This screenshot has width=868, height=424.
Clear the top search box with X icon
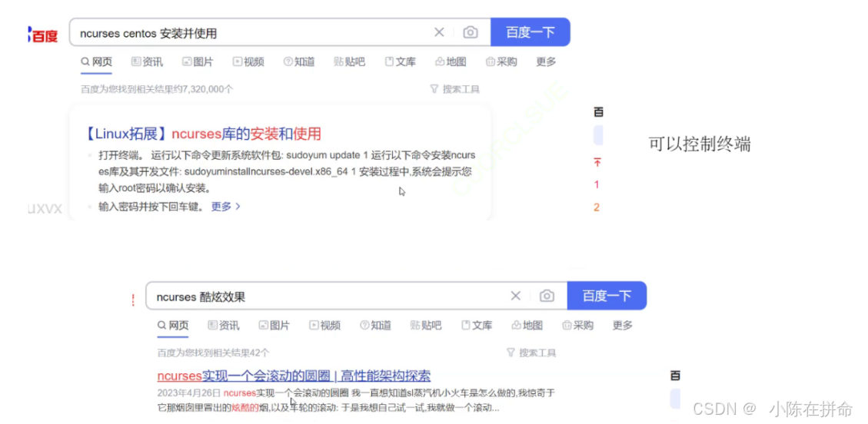[439, 32]
